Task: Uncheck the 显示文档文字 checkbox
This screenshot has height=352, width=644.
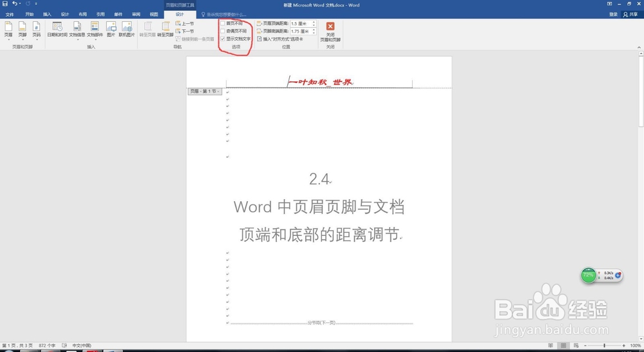Action: [223, 39]
